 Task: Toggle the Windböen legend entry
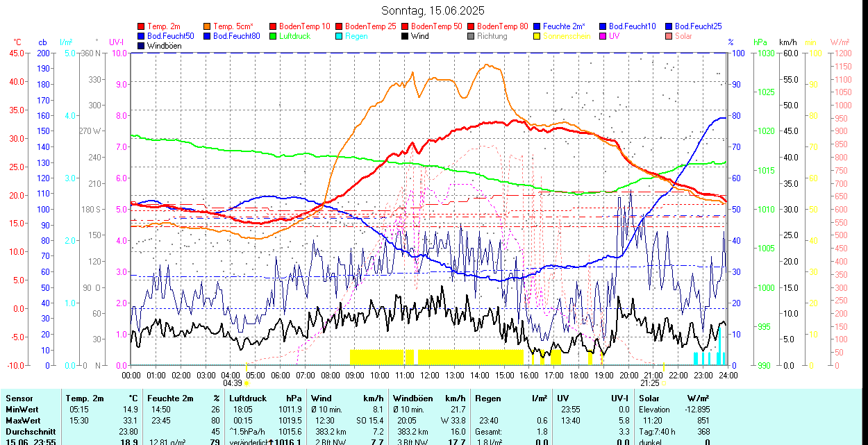[x=163, y=46]
